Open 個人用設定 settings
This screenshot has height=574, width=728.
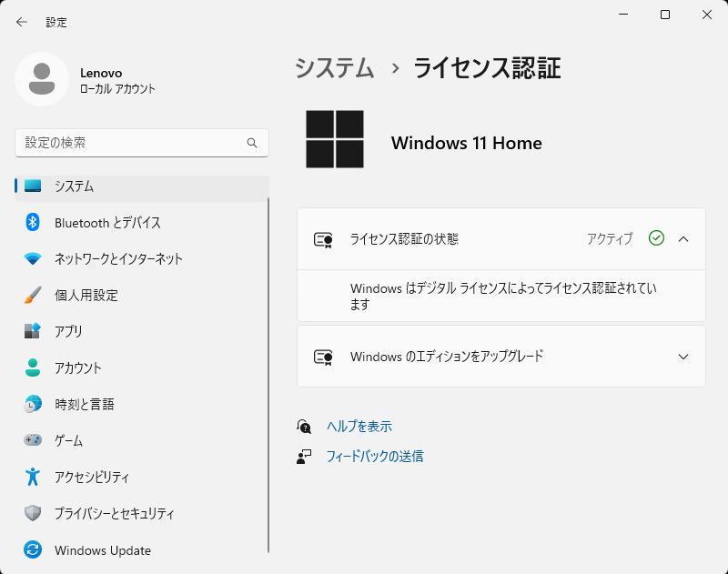[142, 295]
